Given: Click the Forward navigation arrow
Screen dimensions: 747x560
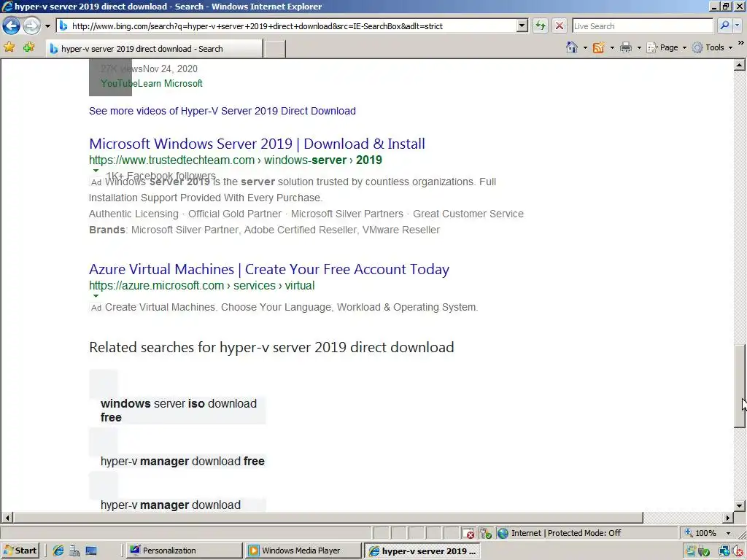Looking at the screenshot, I should point(31,26).
